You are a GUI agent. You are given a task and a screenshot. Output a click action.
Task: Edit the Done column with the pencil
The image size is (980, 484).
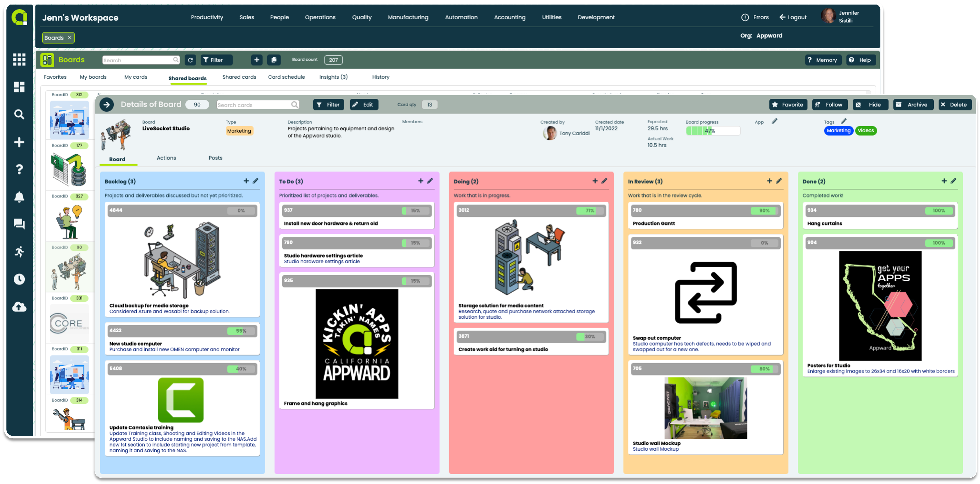click(x=953, y=181)
